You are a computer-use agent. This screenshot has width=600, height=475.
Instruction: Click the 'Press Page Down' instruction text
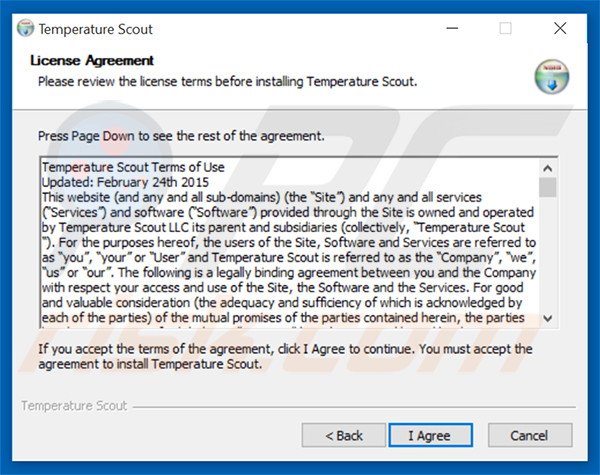point(181,136)
